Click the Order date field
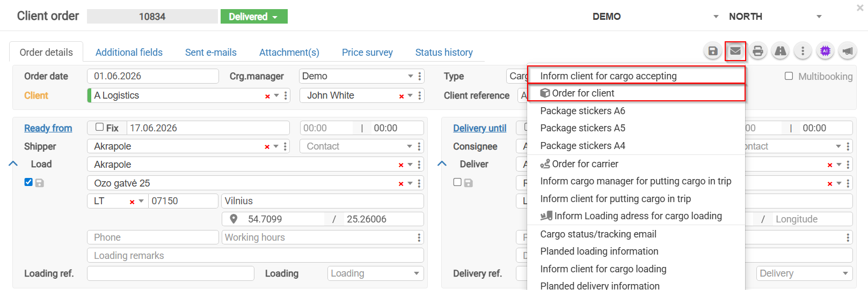Viewport: 868px width, 290px height. pyautogui.click(x=153, y=76)
